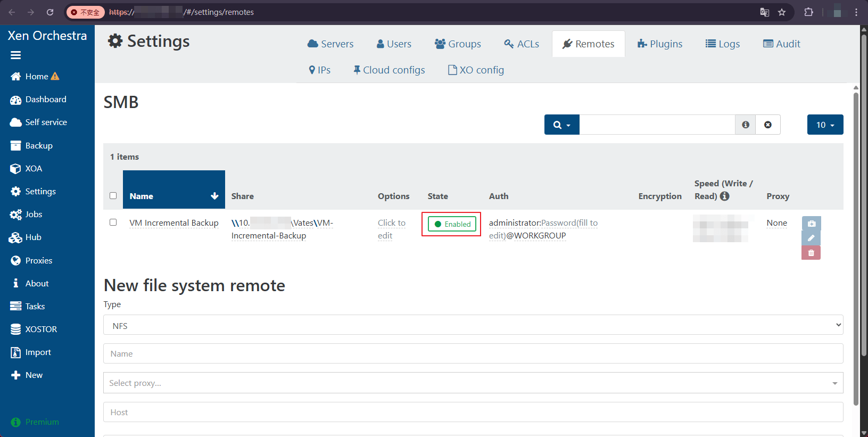Image resolution: width=868 pixels, height=437 pixels.
Task: Switch to Groups tab
Action: (x=458, y=44)
